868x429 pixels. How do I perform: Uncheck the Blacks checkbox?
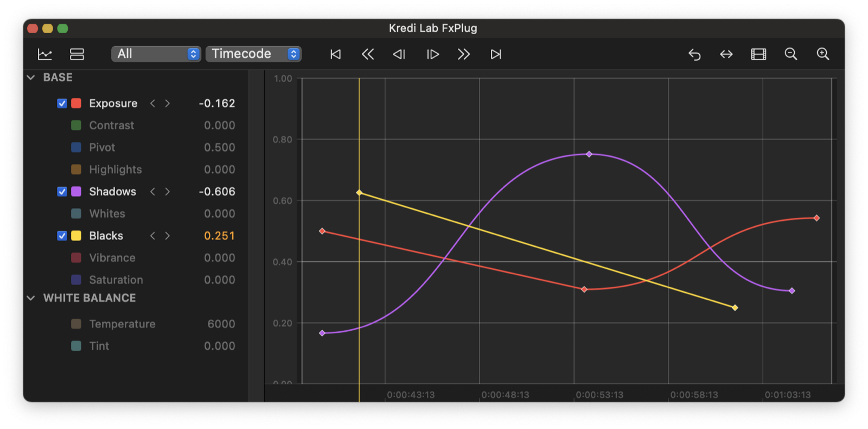pos(62,236)
